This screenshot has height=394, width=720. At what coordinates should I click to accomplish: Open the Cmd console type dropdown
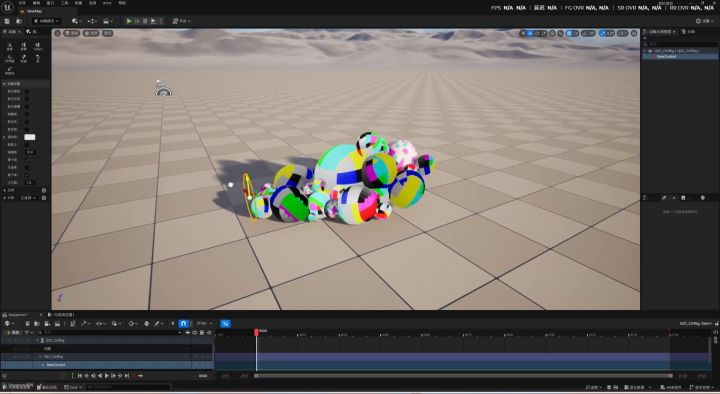pos(73,387)
